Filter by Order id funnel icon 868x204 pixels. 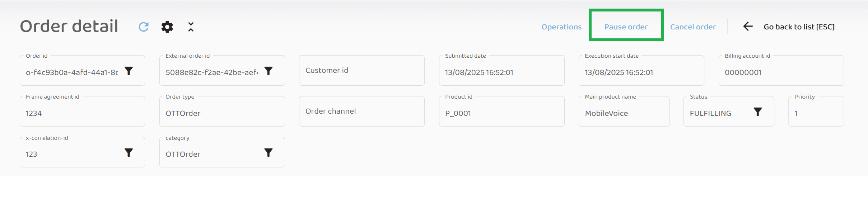point(129,71)
